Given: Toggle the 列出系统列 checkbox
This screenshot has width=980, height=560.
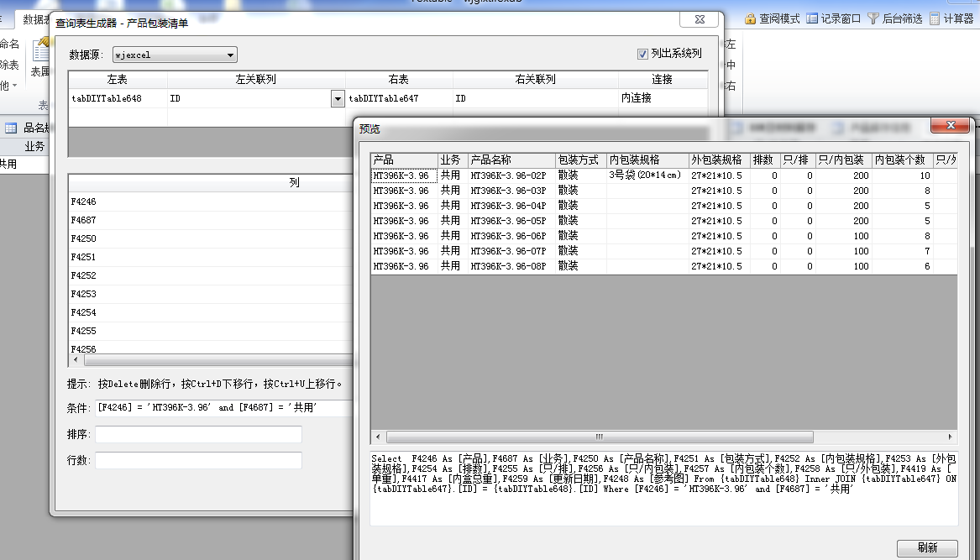Looking at the screenshot, I should pos(643,54).
